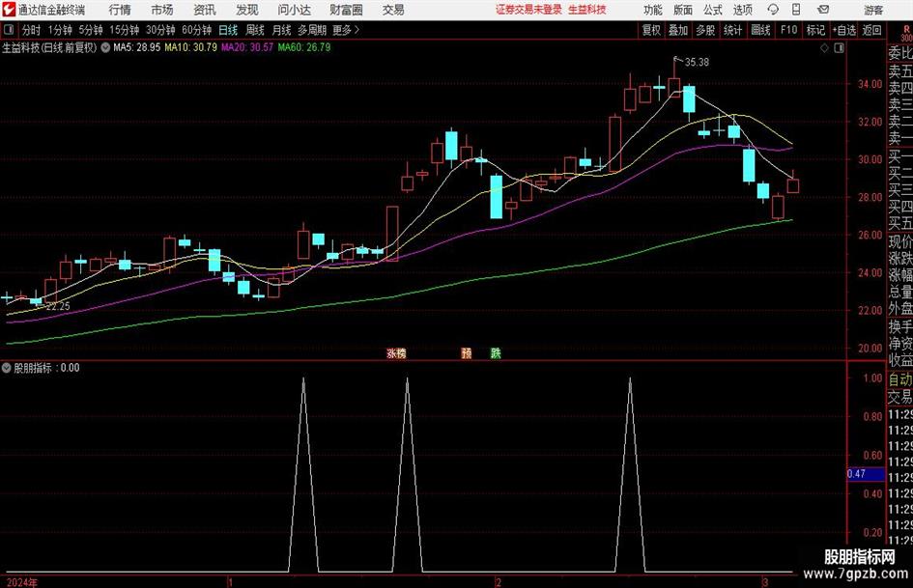The image size is (913, 588).
Task: Open the mail envelope icon
Action: [823, 10]
